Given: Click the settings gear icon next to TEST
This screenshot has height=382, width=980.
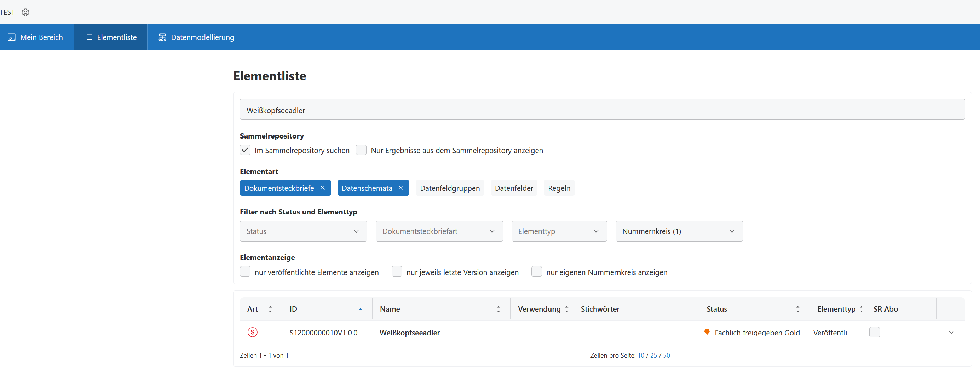Looking at the screenshot, I should (x=25, y=12).
